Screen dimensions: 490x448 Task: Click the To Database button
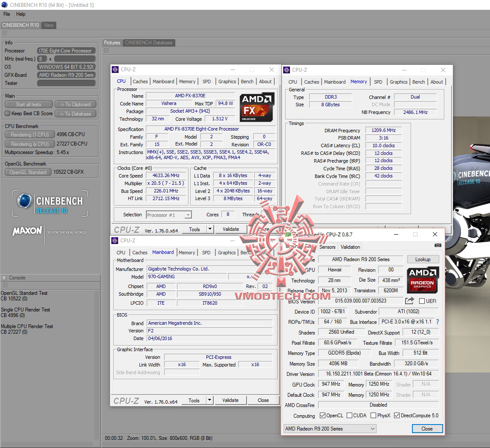tap(75, 114)
